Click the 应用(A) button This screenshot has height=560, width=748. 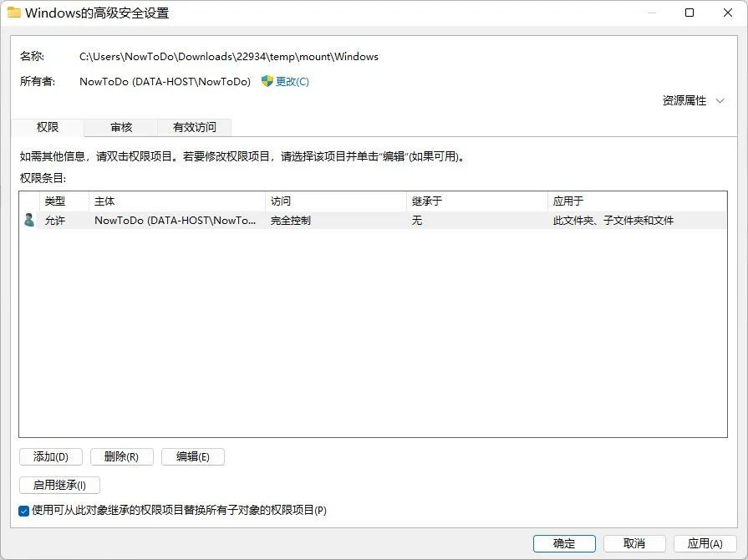tap(705, 543)
